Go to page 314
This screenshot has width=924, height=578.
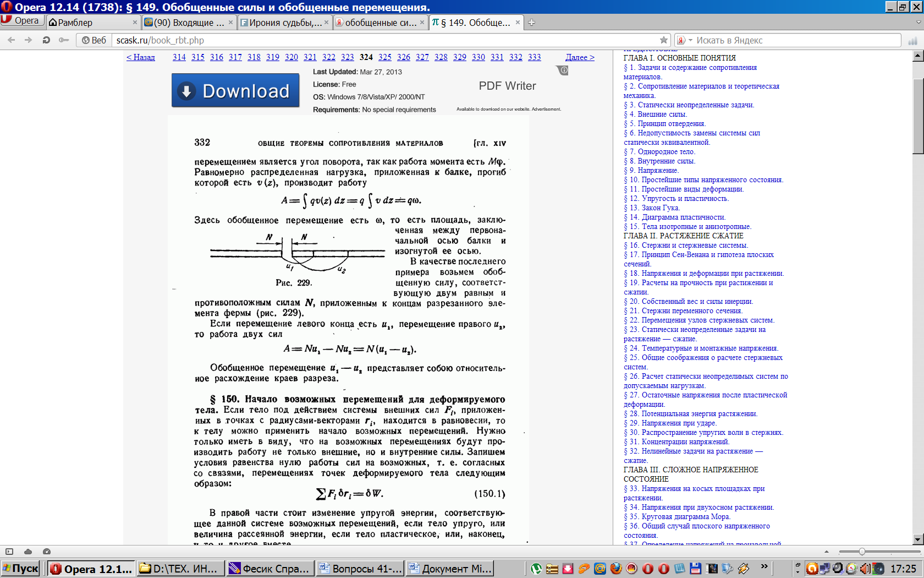pyautogui.click(x=179, y=57)
